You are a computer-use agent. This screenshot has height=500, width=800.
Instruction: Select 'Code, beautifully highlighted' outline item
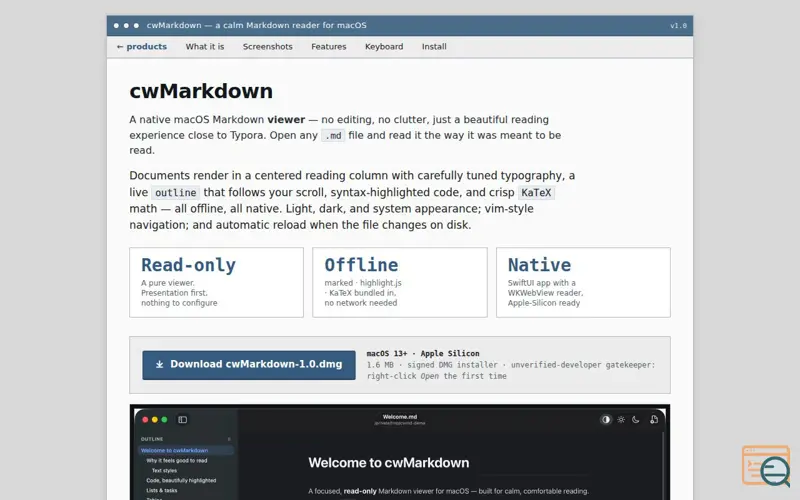181,480
